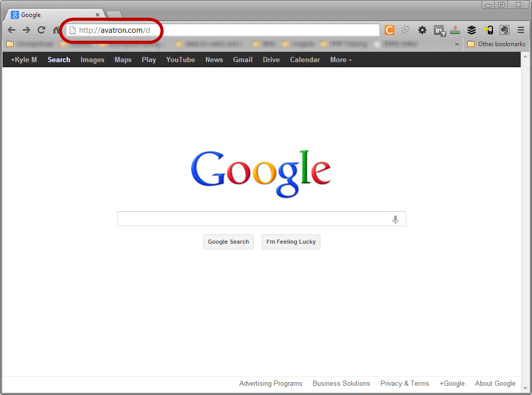
Task: Click the orange C extension icon
Action: (x=389, y=30)
